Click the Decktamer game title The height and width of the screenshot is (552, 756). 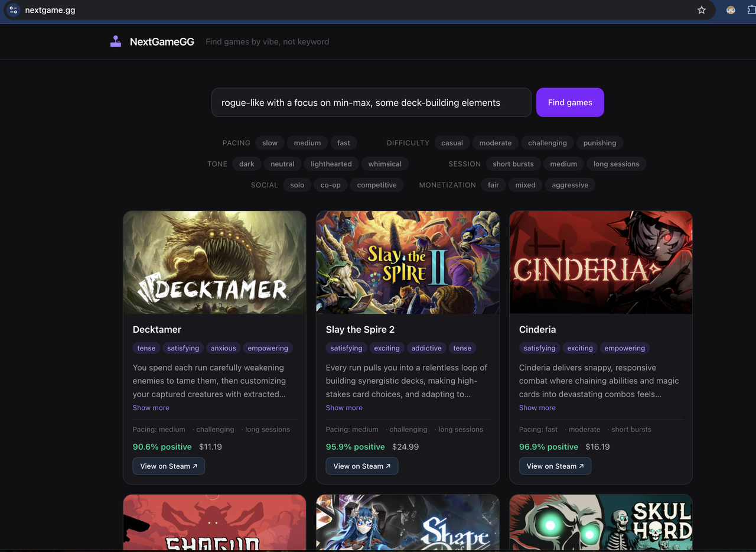(x=157, y=329)
